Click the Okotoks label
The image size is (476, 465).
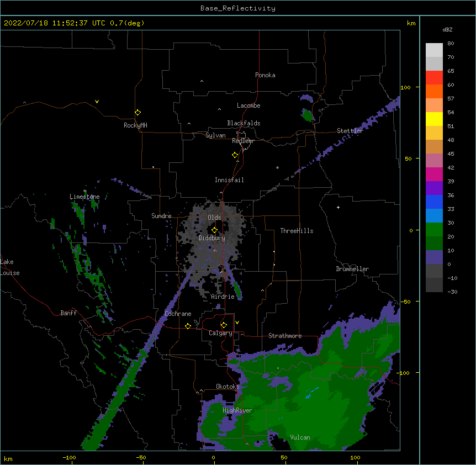[x=228, y=387]
